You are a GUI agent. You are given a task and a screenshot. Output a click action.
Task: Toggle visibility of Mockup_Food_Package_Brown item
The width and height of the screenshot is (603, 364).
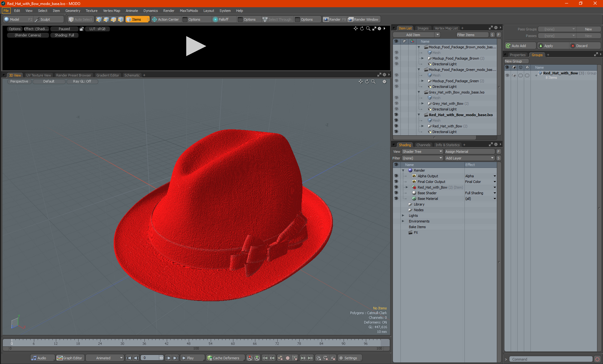[x=396, y=58]
